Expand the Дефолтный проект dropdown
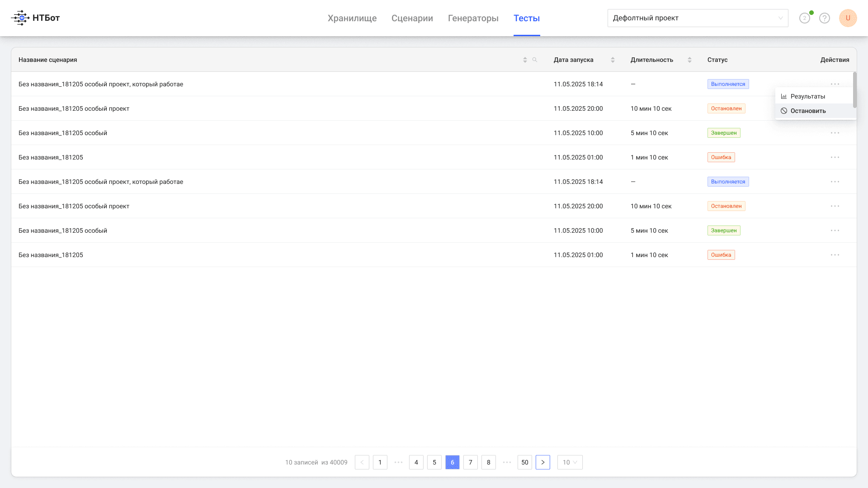 [x=698, y=18]
